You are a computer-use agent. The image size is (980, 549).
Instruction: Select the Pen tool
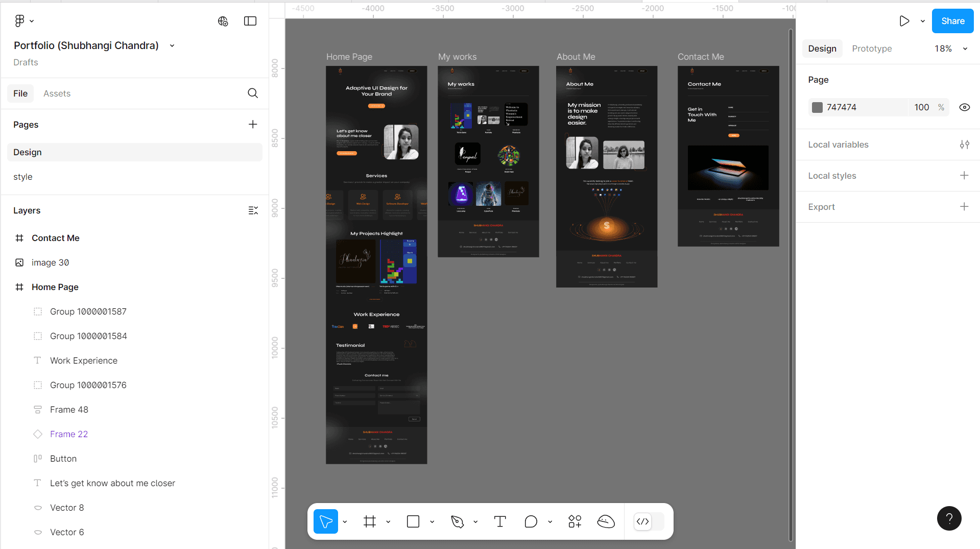[457, 521]
